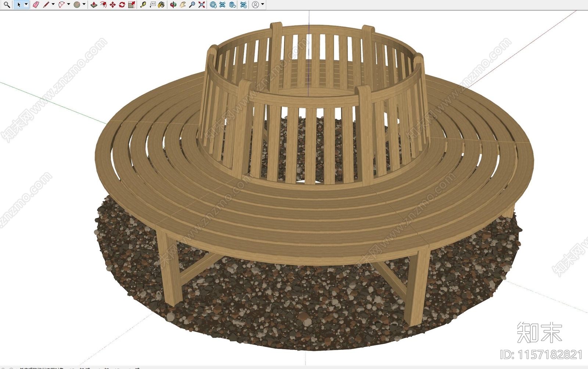Select the Tape Measure tool
Viewport: 588px width, 369px height.
pos(143,5)
